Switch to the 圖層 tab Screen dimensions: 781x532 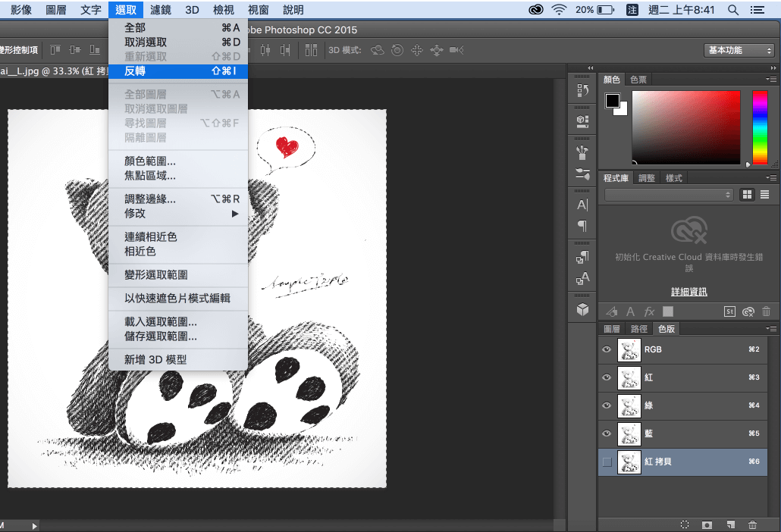tap(612, 329)
